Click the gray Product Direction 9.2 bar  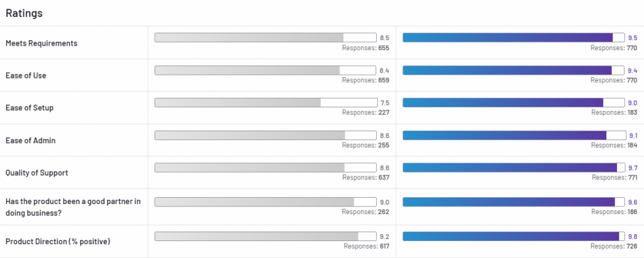265,237
